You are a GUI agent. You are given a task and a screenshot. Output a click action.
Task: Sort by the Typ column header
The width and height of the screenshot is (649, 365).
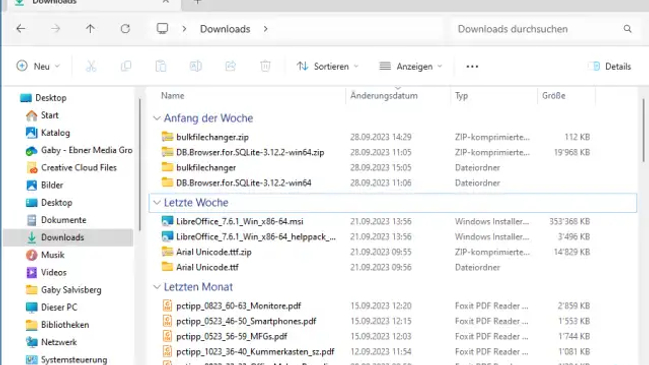tap(462, 96)
